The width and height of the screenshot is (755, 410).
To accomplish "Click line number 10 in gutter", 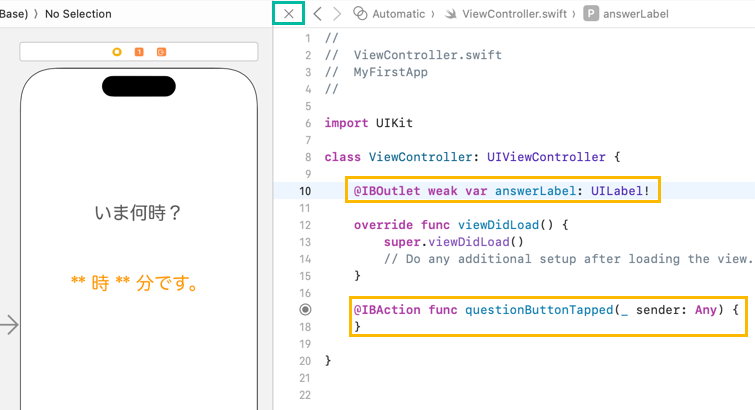I will [305, 190].
